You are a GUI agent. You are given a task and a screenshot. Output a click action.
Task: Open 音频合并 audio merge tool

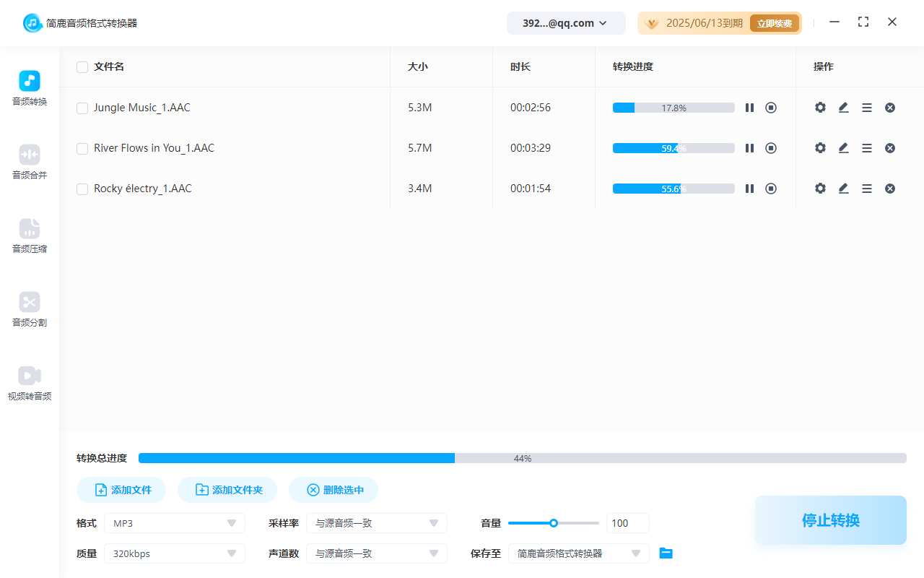(30, 162)
